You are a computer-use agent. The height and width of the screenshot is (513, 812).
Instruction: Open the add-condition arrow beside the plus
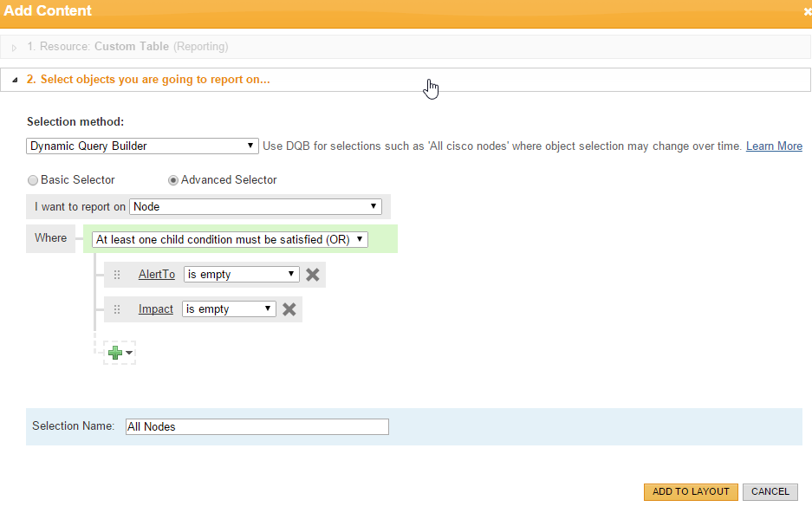pos(129,353)
